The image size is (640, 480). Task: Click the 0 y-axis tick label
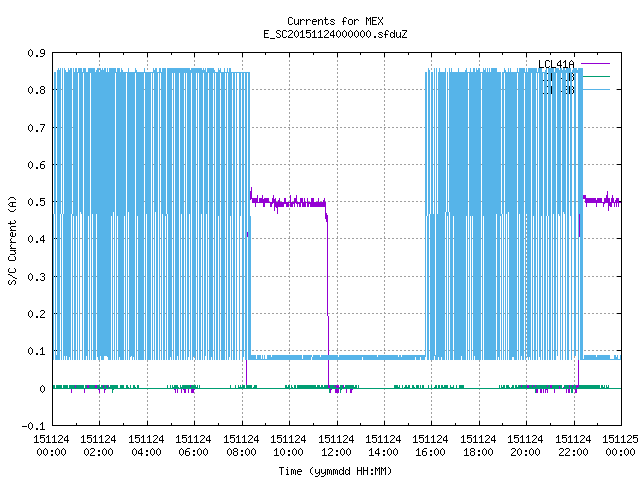coord(42,389)
